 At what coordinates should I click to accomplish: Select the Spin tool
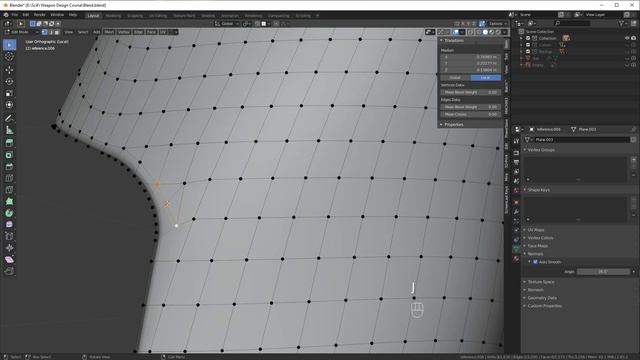point(9,213)
